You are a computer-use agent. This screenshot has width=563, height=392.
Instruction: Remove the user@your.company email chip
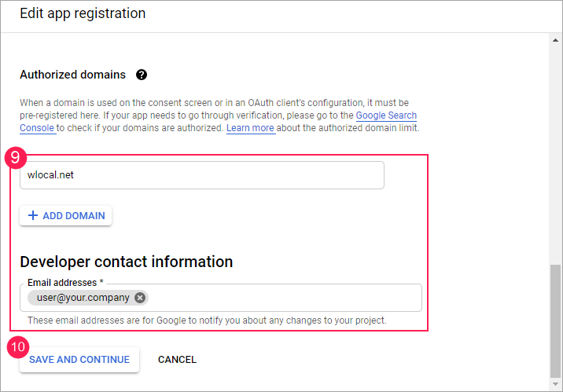140,298
